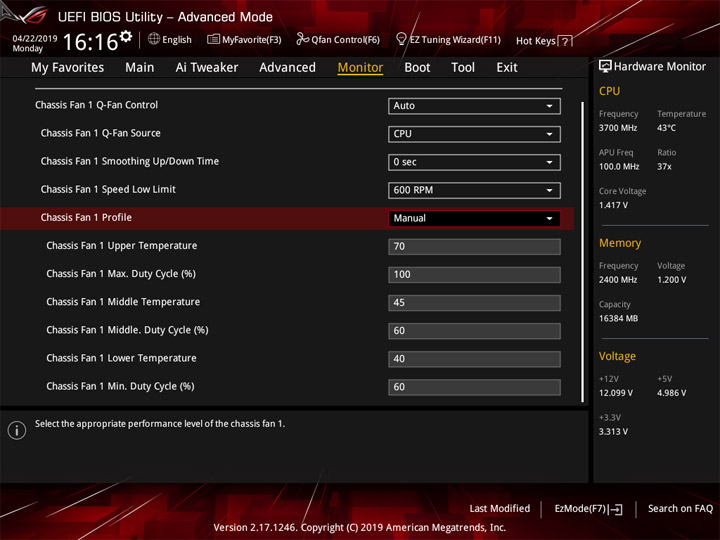This screenshot has height=540, width=720.
Task: Click the settings list vertical scrollbar
Action: pyautogui.click(x=582, y=252)
